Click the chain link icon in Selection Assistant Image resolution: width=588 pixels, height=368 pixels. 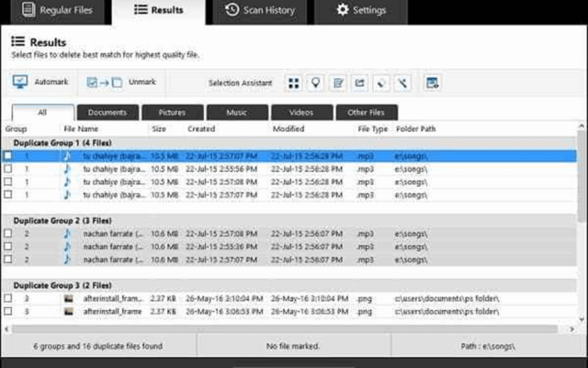click(381, 83)
